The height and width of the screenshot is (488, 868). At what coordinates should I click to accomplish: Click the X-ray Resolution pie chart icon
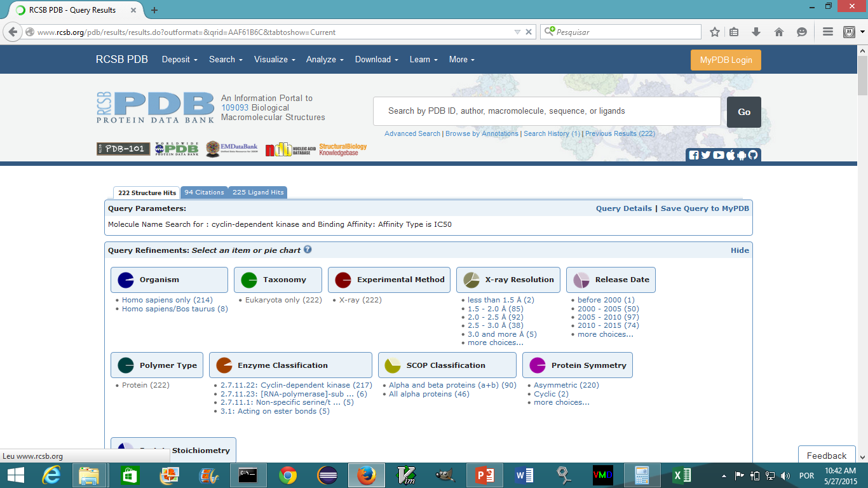[x=471, y=280]
